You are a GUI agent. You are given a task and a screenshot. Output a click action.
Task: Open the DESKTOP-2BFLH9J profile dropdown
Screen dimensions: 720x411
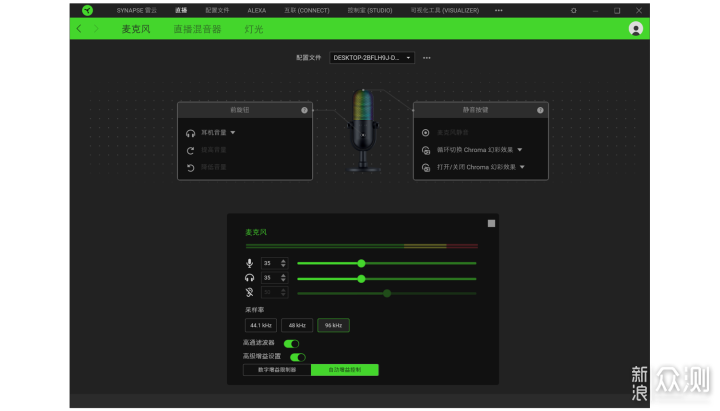(372, 58)
